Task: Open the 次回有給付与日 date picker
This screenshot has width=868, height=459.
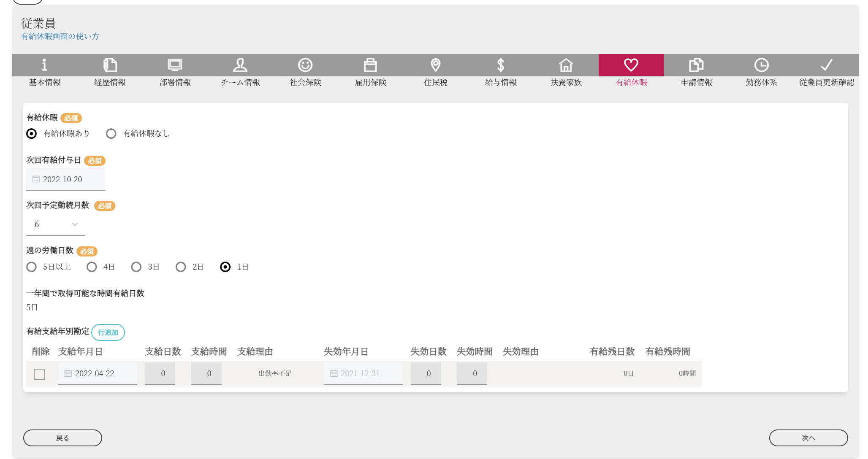Action: [65, 179]
